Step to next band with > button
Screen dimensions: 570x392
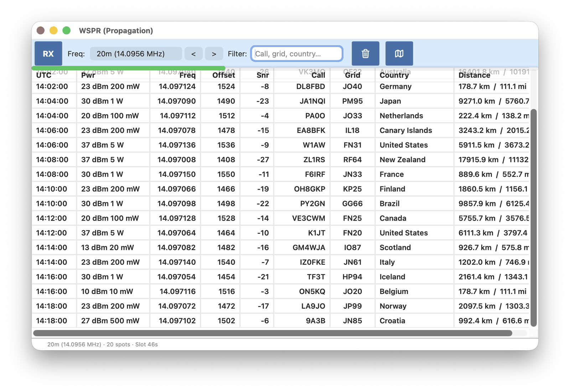point(214,53)
